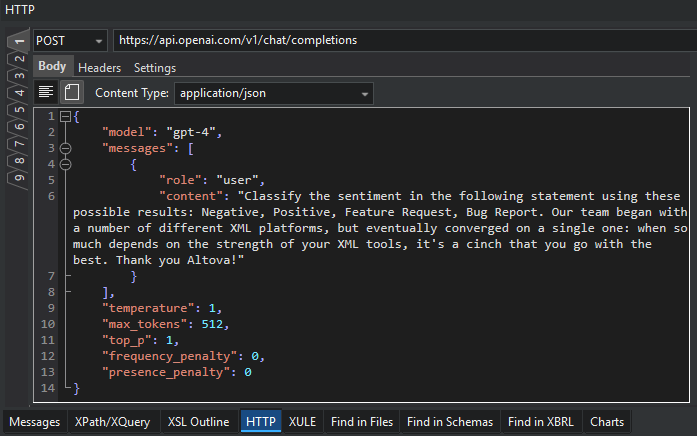Select the Body tab
The image size is (697, 436).
[x=52, y=67]
